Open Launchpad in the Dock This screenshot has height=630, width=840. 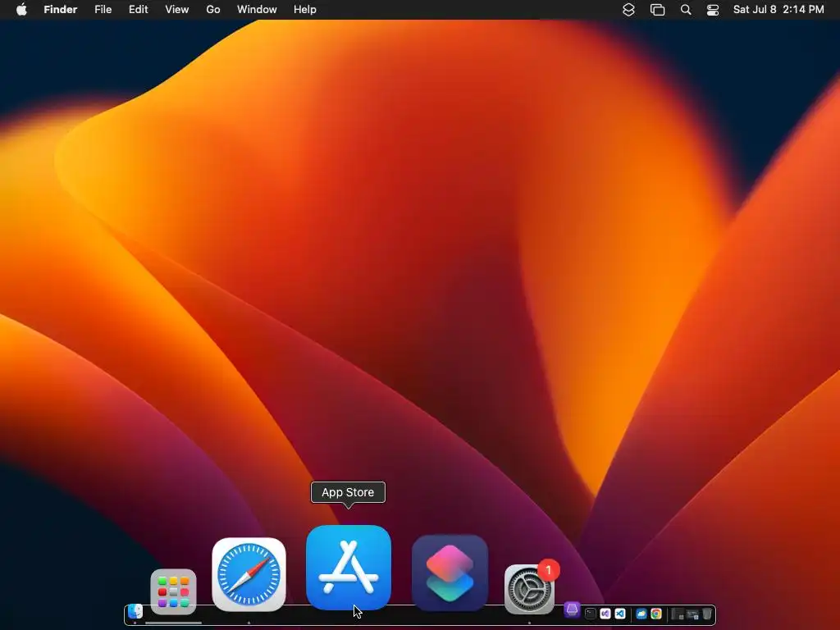[173, 592]
